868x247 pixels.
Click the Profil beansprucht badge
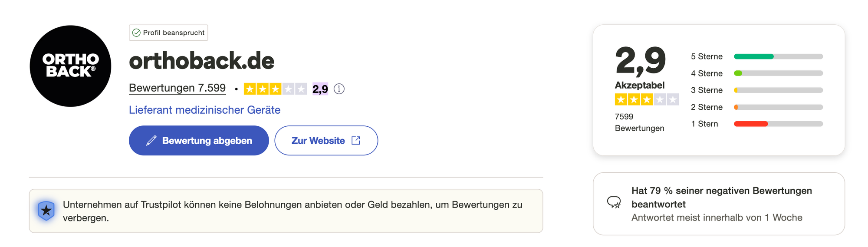tap(168, 33)
